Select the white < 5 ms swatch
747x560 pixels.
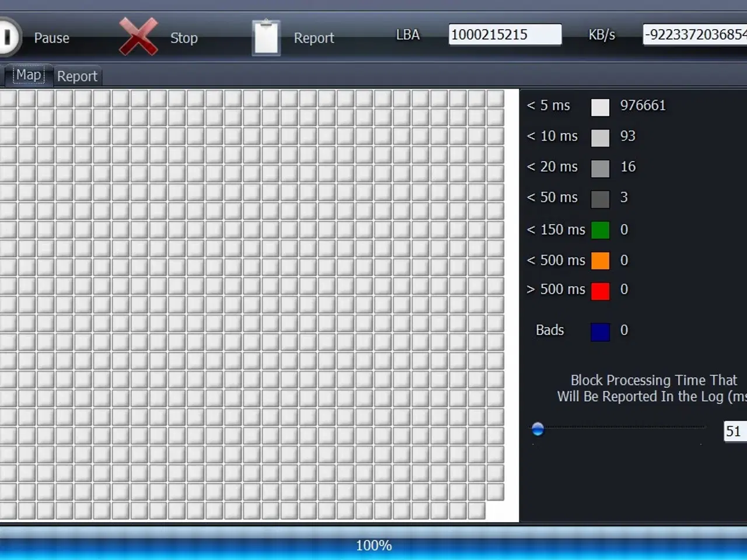(600, 107)
